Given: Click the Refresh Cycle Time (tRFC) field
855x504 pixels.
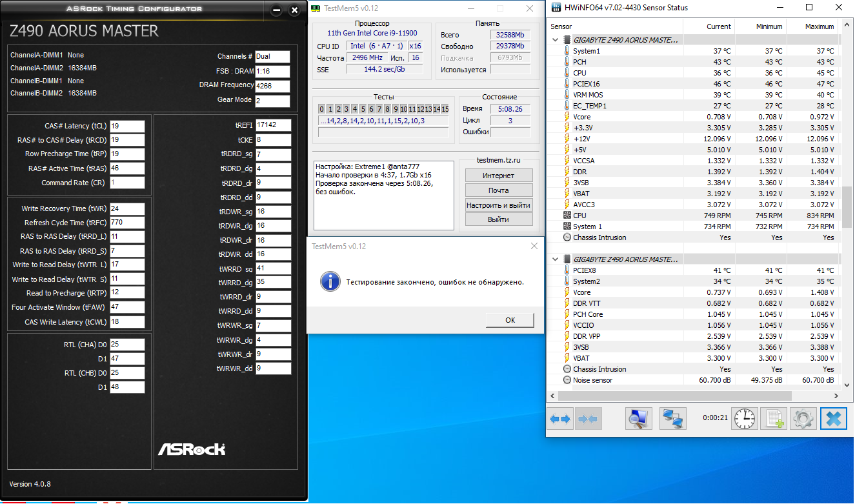Looking at the screenshot, I should coord(127,223).
